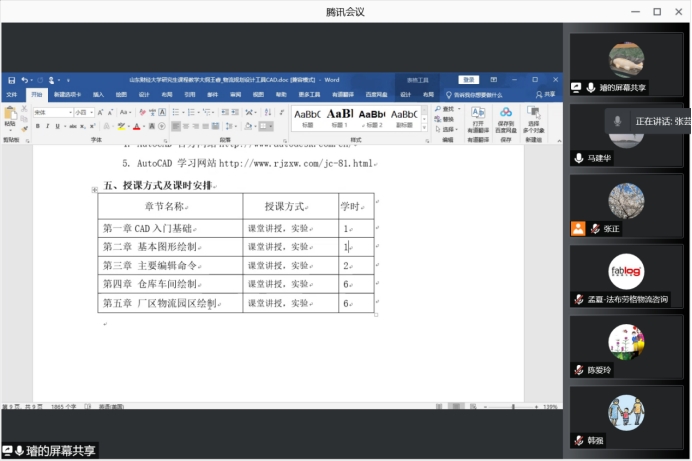The height and width of the screenshot is (461, 692).
Task: Click the 登录 sign-in button
Action: pyautogui.click(x=468, y=80)
